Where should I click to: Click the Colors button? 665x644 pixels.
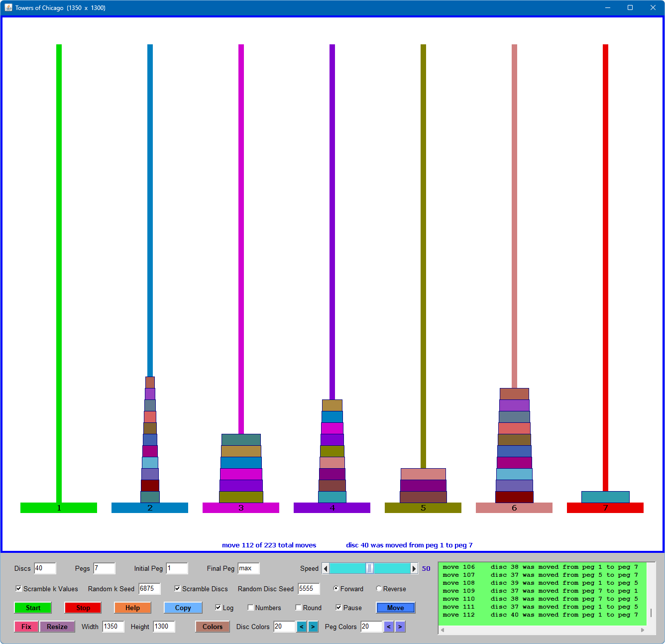[x=213, y=627]
